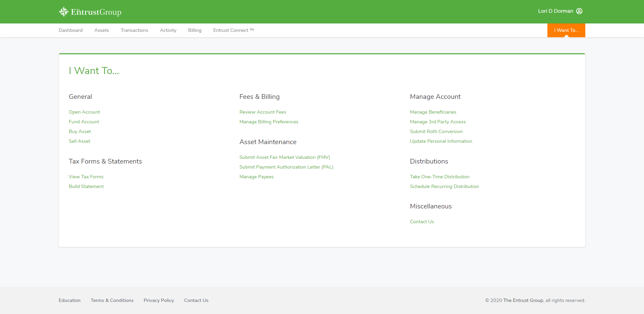Open the Assets section

point(101,30)
